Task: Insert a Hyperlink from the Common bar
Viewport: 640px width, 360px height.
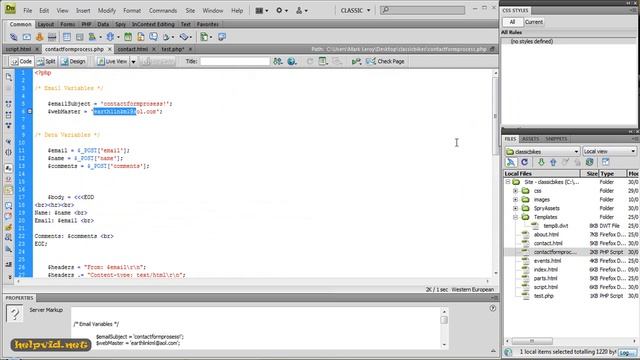Action: (x=13, y=37)
